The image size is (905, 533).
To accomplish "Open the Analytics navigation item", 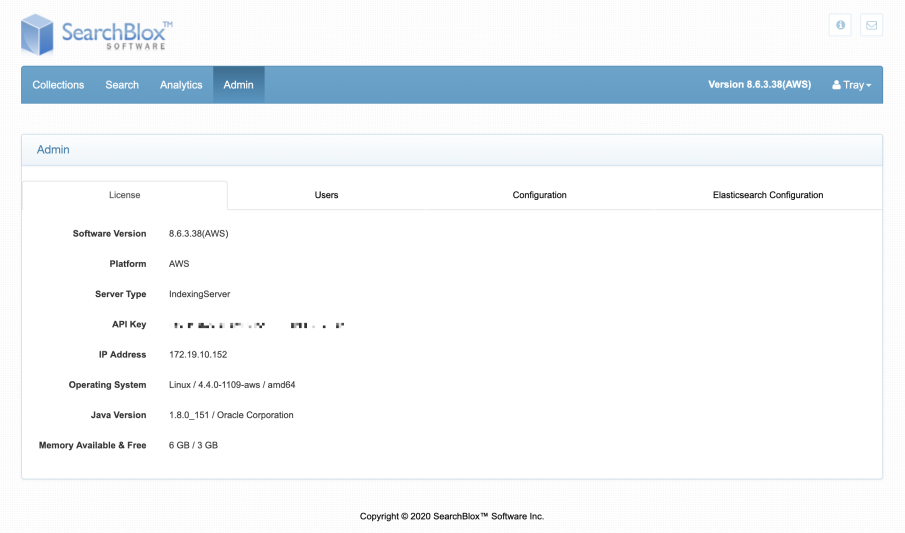I will (x=181, y=85).
